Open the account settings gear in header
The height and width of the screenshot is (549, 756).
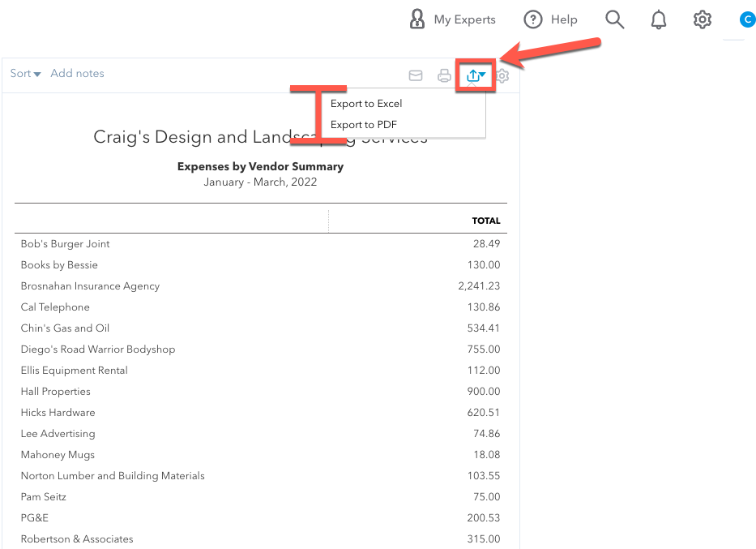pos(702,19)
